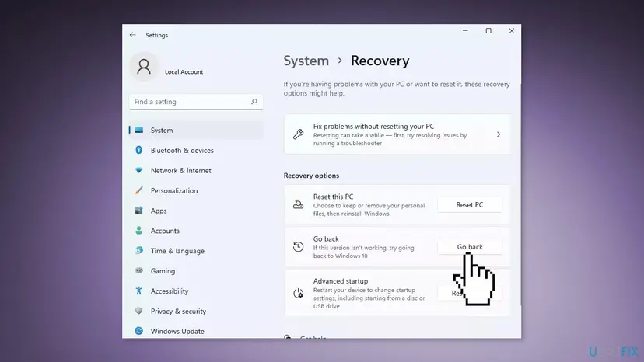
Task: Click the Advanced startup power-gear icon
Action: tap(298, 293)
